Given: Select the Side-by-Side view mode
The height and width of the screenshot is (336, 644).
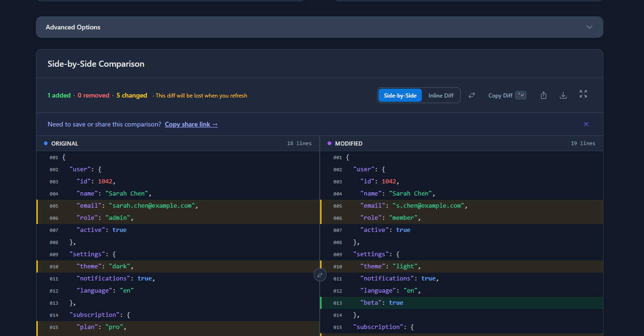Looking at the screenshot, I should pos(400,95).
